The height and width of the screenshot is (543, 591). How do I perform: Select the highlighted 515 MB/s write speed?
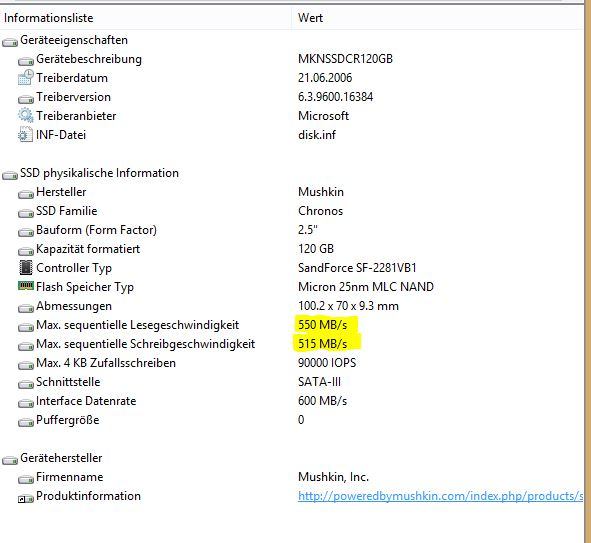[x=323, y=344]
